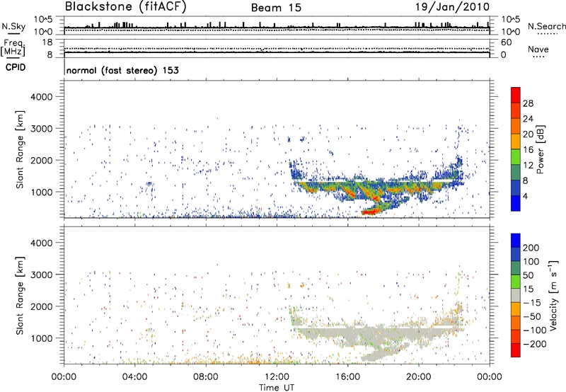Click the "200" value on Velocity scale
This screenshot has height=392, width=566.
pos(531,248)
